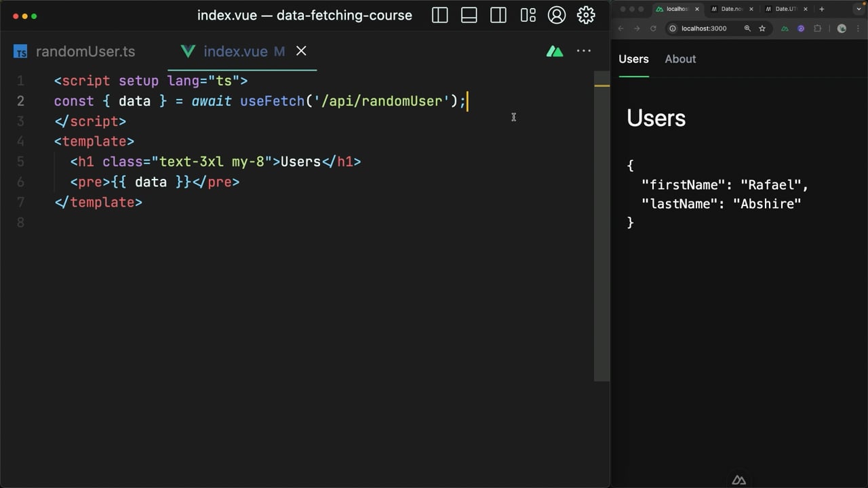The height and width of the screenshot is (488, 868).
Task: Open the browser tab search dropdown
Action: pyautogui.click(x=859, y=9)
